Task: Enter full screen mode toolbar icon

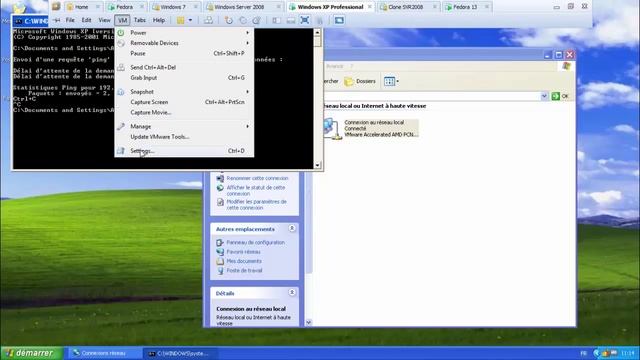Action: (304, 20)
